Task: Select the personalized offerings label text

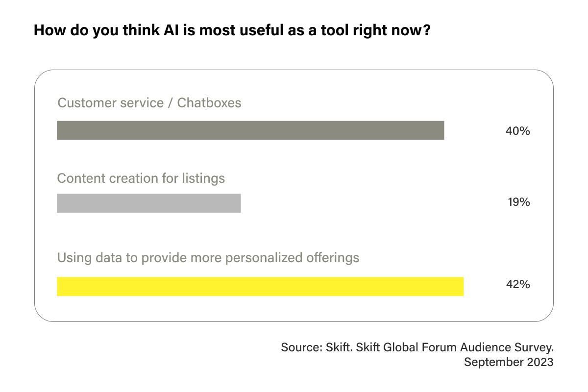Action: (208, 258)
